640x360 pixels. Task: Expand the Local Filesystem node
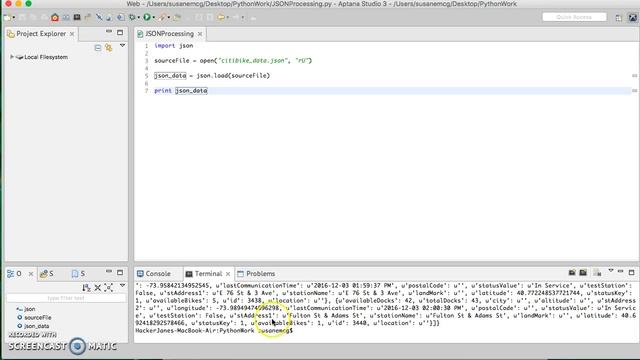click(x=12, y=57)
